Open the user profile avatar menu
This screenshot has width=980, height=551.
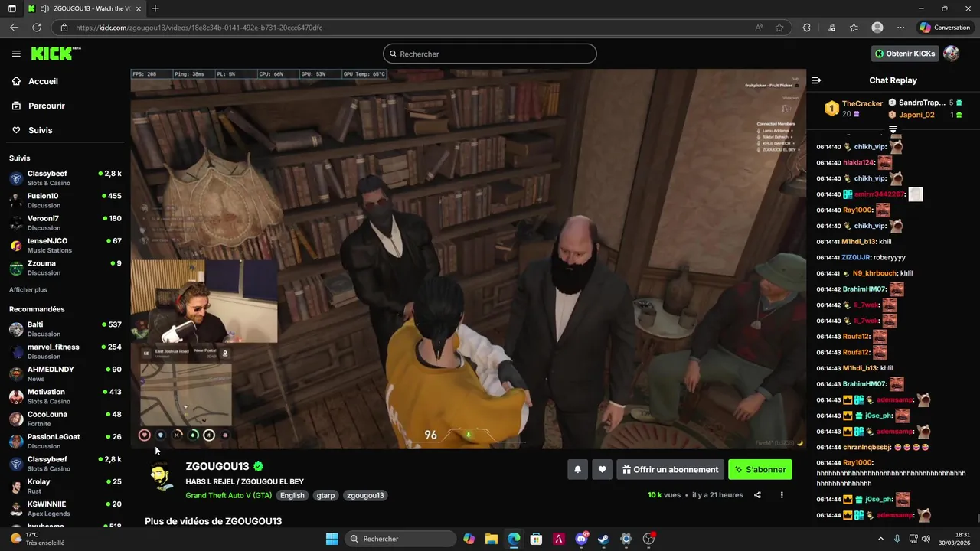point(951,54)
